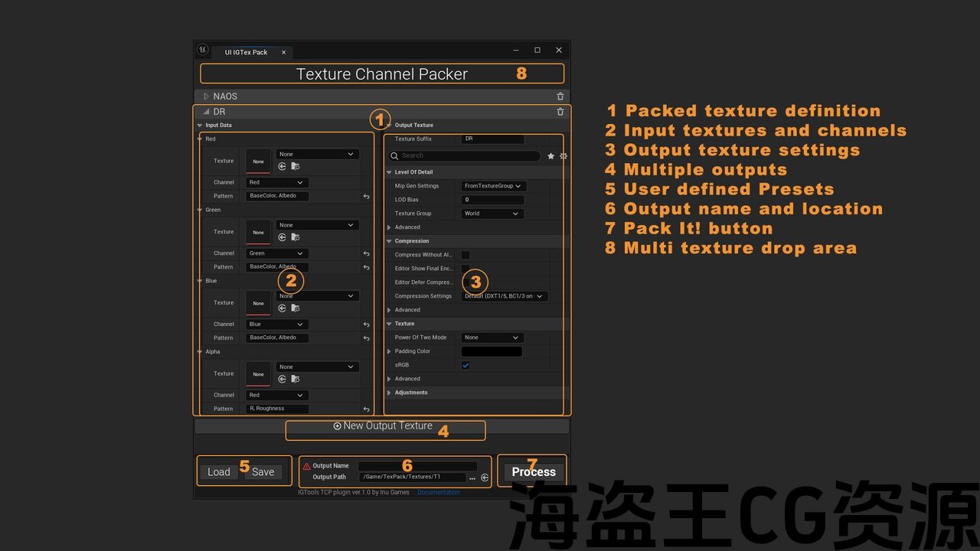Select the UI IGTex Pack tab

[246, 52]
